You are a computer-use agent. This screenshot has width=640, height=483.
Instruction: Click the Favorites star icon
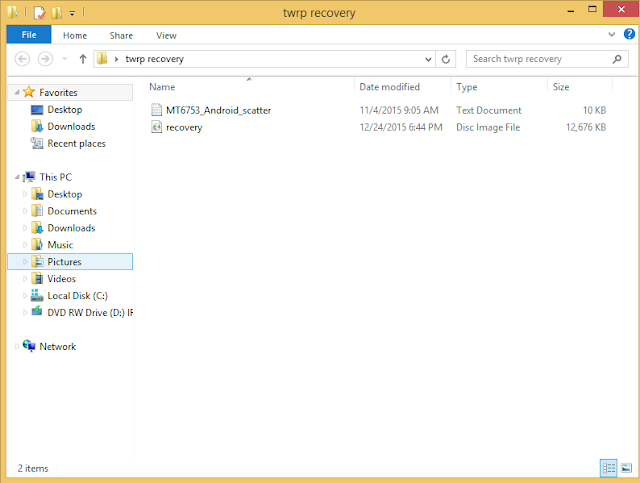(29, 92)
